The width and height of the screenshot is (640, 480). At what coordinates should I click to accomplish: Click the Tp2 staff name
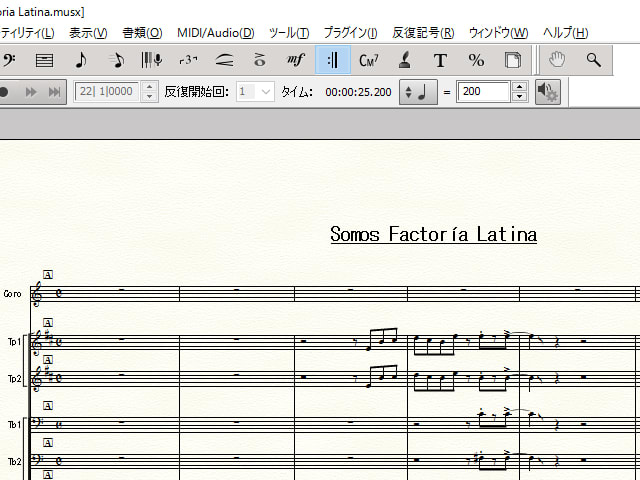pyautogui.click(x=14, y=379)
